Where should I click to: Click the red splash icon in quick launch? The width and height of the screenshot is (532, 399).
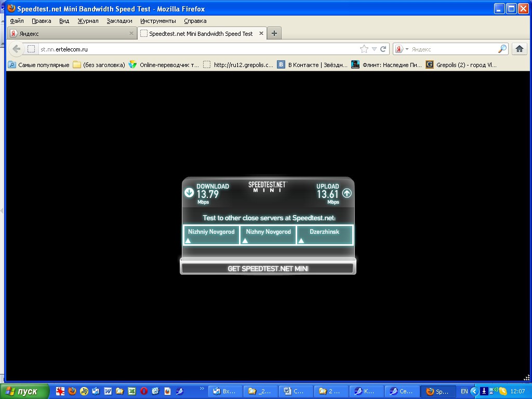[60, 391]
